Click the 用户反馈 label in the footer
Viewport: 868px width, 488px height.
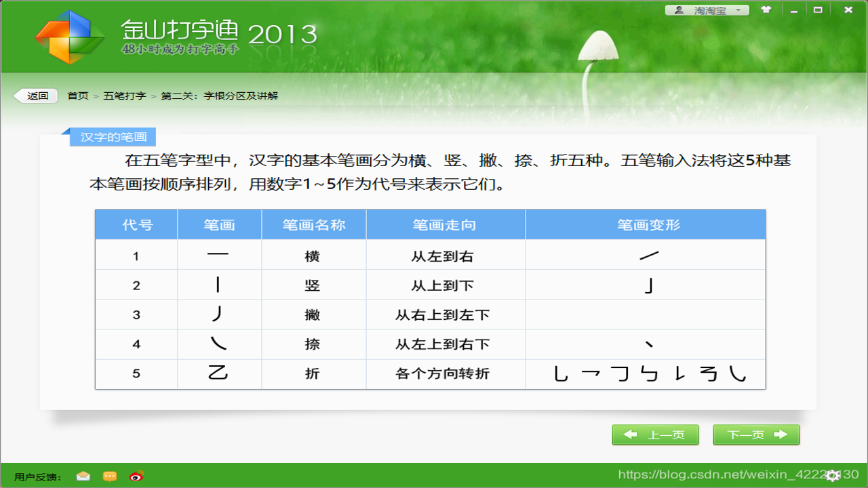coord(38,476)
